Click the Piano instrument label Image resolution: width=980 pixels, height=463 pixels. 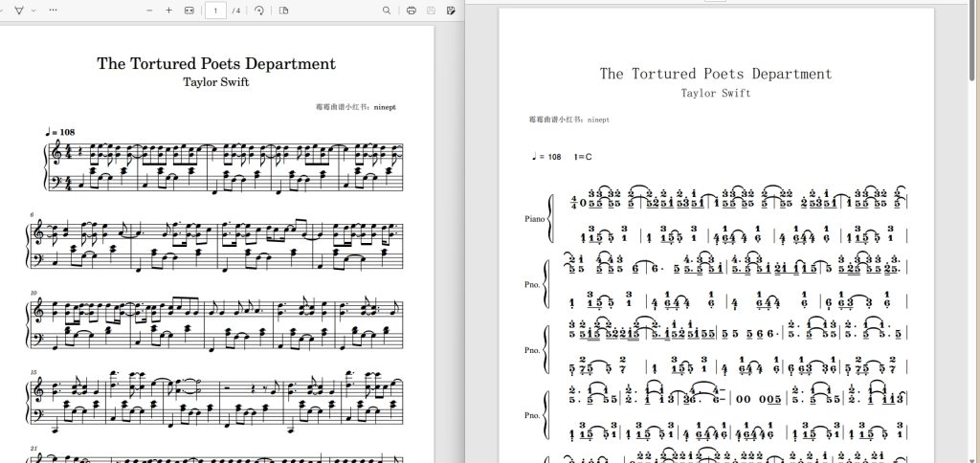pos(536,218)
